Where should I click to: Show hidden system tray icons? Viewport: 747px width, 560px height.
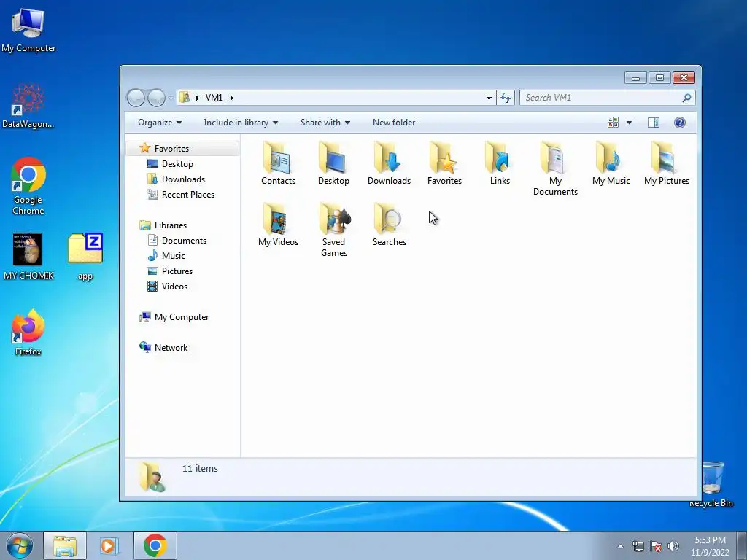620,546
